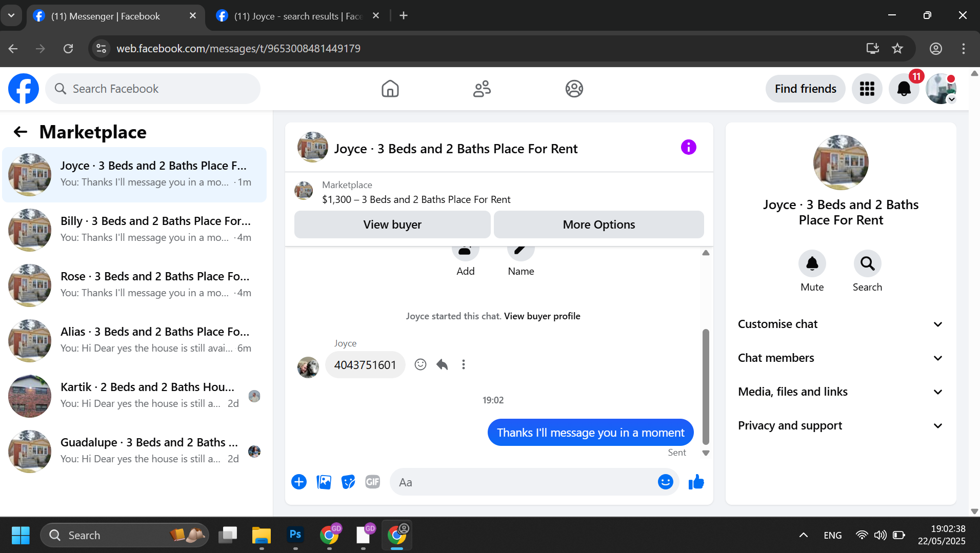Click the Search Facebook field
The height and width of the screenshot is (553, 980).
[153, 89]
